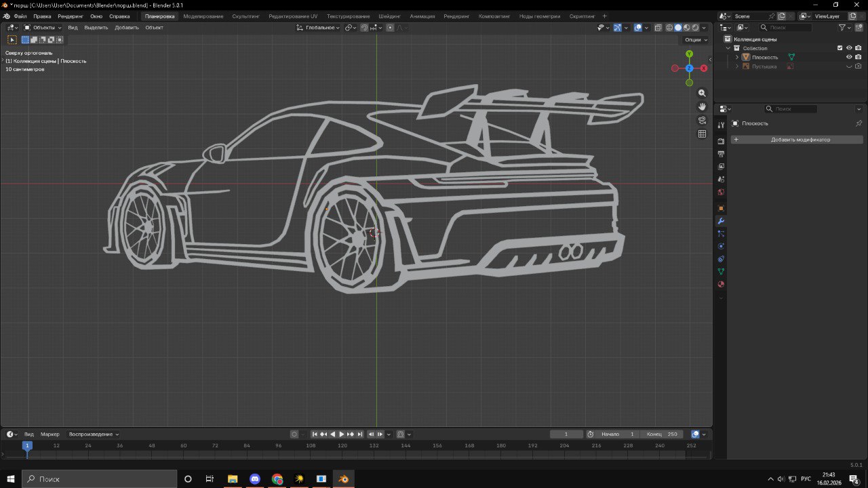Click the Windows taskbar search box Поиск

(x=100, y=479)
